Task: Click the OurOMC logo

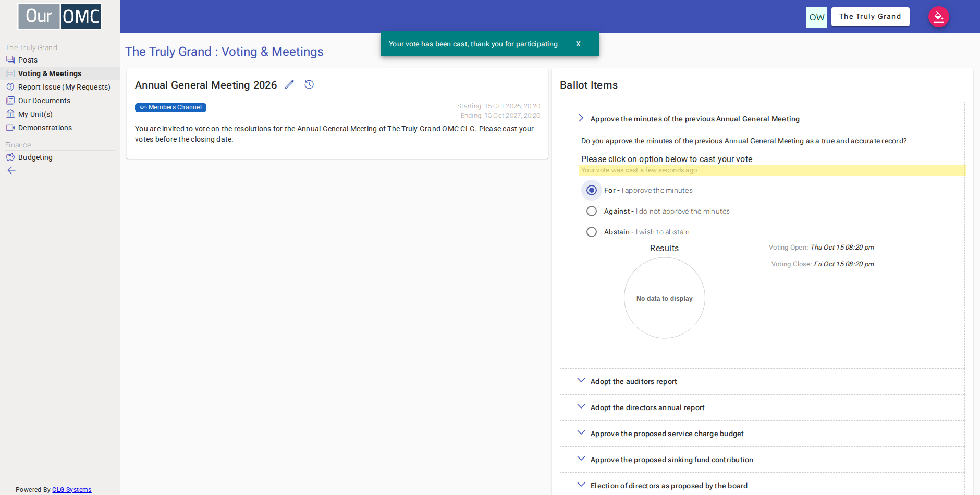Action: 60,17
